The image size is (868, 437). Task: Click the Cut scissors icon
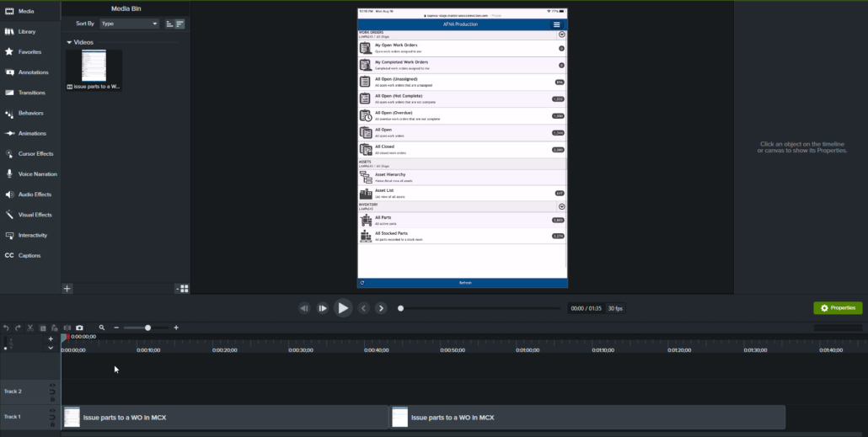(x=30, y=328)
